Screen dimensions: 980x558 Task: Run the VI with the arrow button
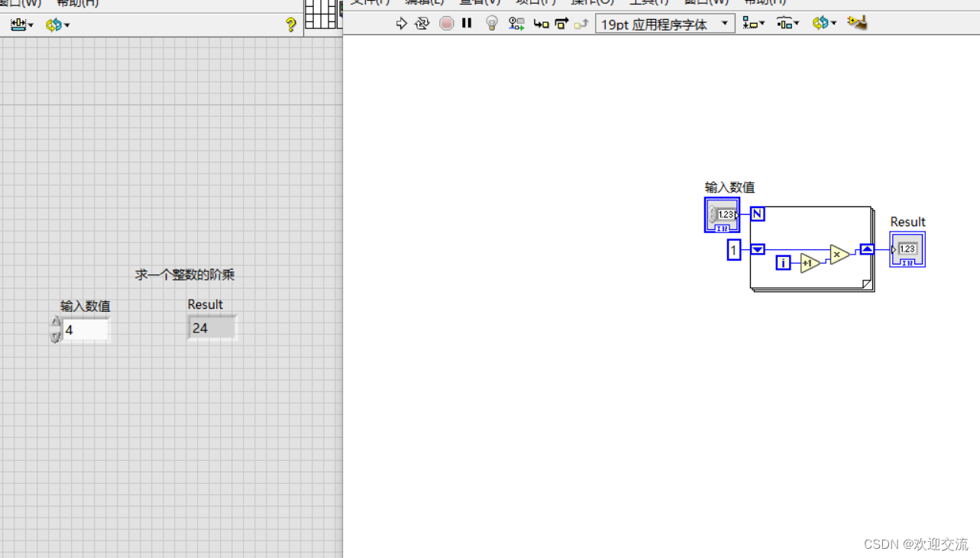(401, 24)
